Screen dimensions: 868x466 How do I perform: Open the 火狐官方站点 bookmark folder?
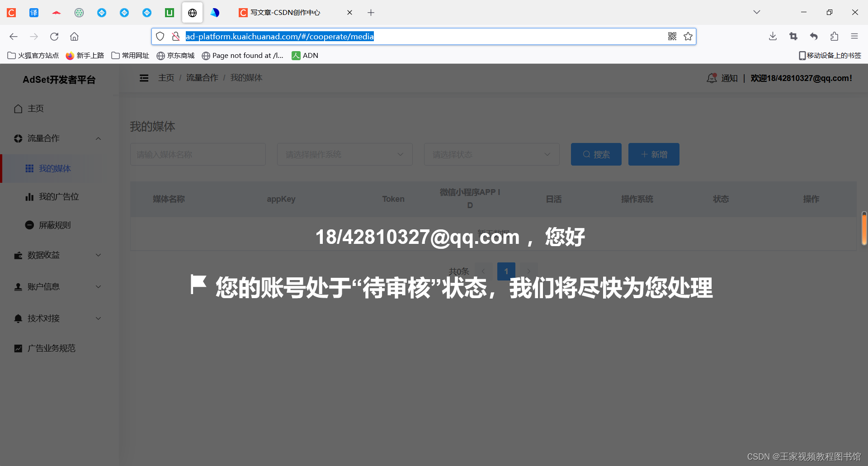coord(33,56)
